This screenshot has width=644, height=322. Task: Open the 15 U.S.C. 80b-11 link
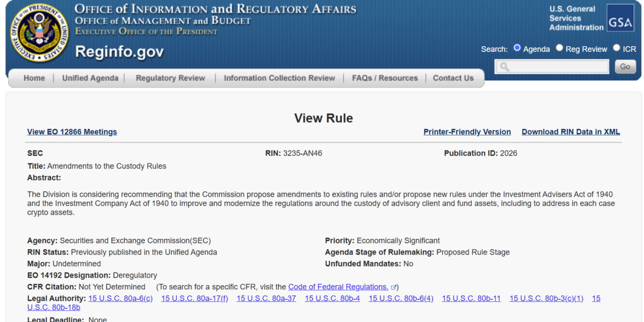coord(471,298)
